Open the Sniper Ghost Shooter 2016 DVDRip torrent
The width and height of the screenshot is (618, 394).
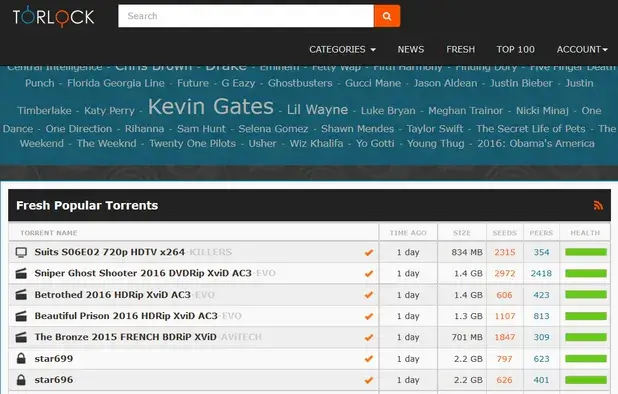(x=155, y=273)
